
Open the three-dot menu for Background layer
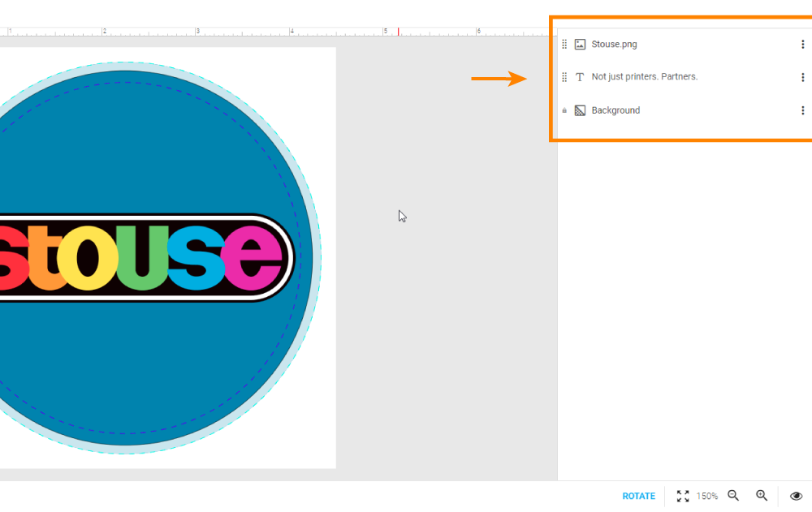[x=803, y=110]
